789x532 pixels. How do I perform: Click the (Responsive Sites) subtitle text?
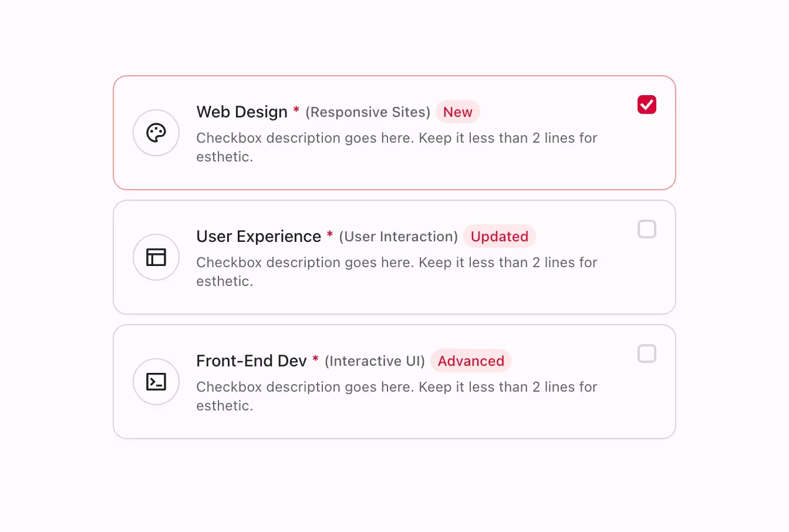(x=367, y=112)
